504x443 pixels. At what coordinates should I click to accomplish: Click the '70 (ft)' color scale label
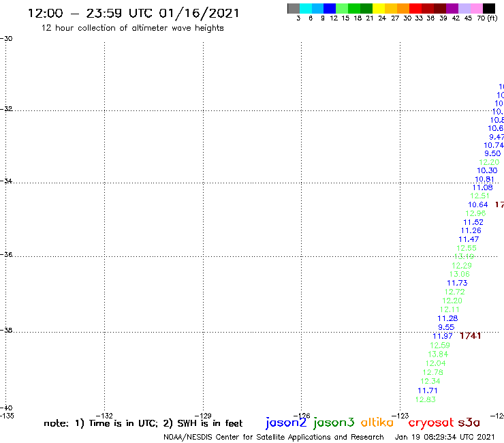click(x=487, y=18)
